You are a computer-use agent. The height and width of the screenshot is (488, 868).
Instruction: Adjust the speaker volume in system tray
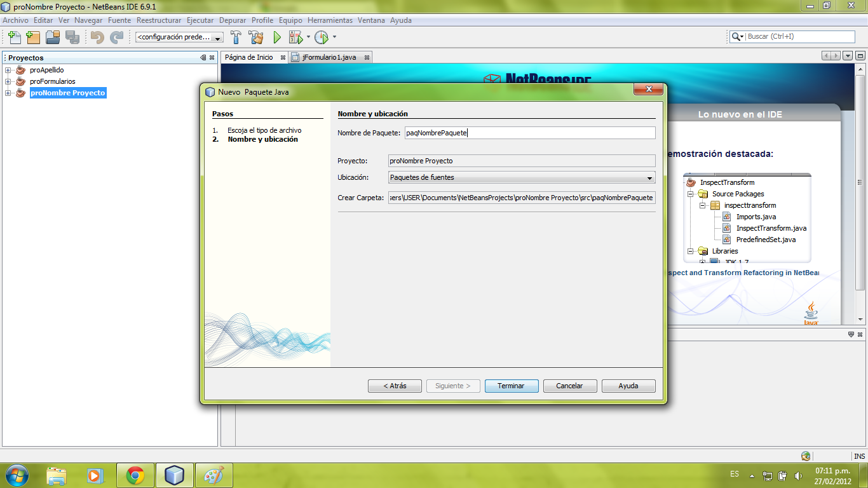pos(799,474)
